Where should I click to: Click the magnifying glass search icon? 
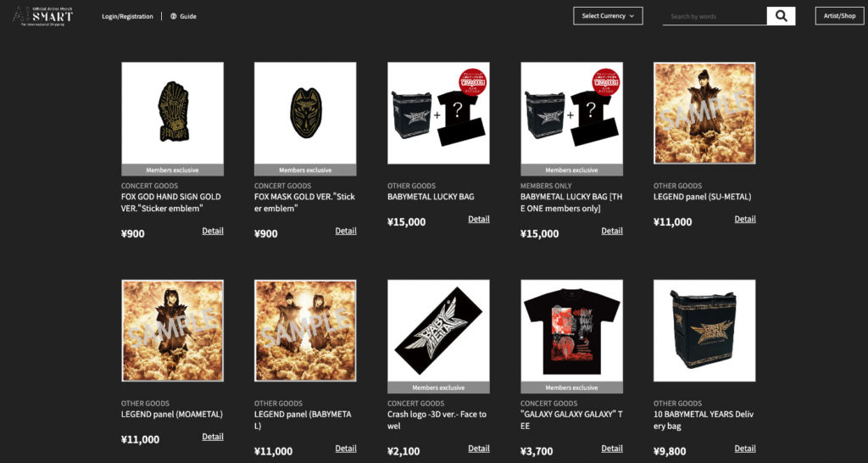pos(781,16)
